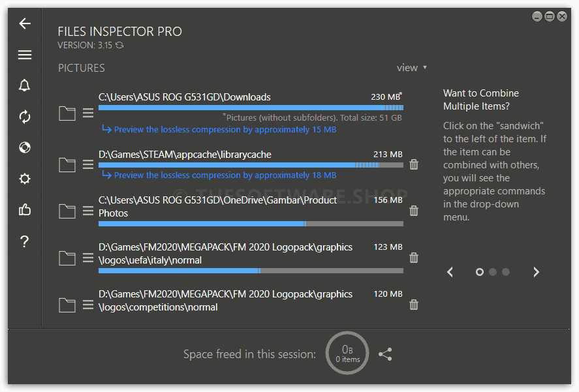Click the thumbs-up like icon
Screen dimensions: 579x392
[x=25, y=209]
